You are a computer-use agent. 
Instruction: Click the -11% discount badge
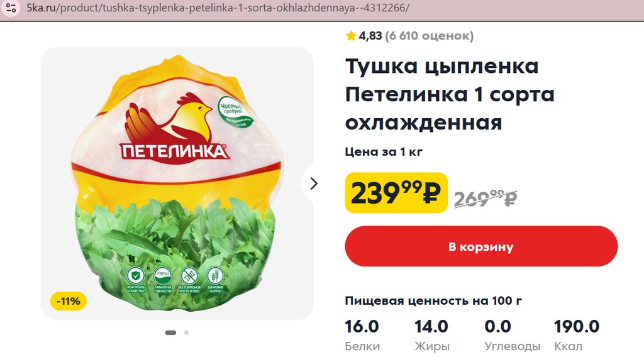click(x=68, y=301)
